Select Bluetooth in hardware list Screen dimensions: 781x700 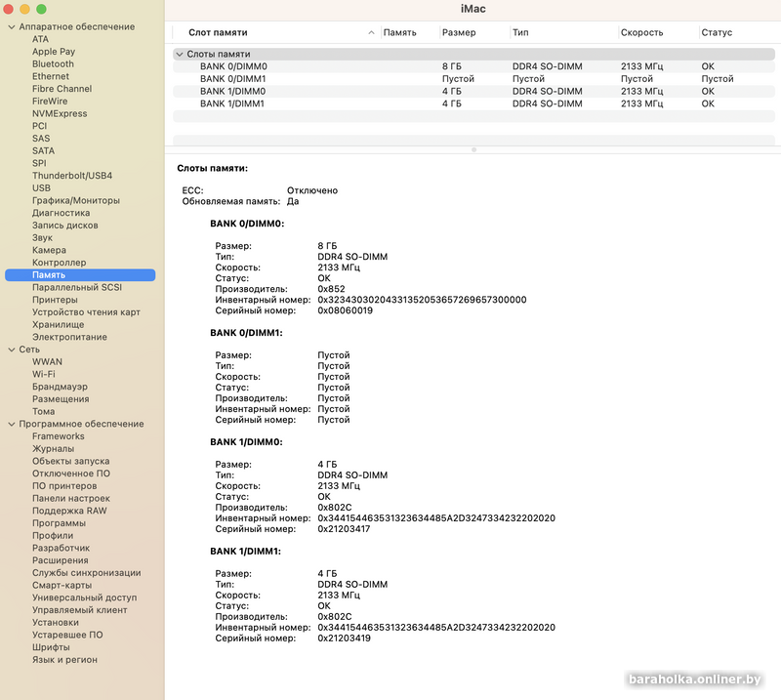point(53,63)
